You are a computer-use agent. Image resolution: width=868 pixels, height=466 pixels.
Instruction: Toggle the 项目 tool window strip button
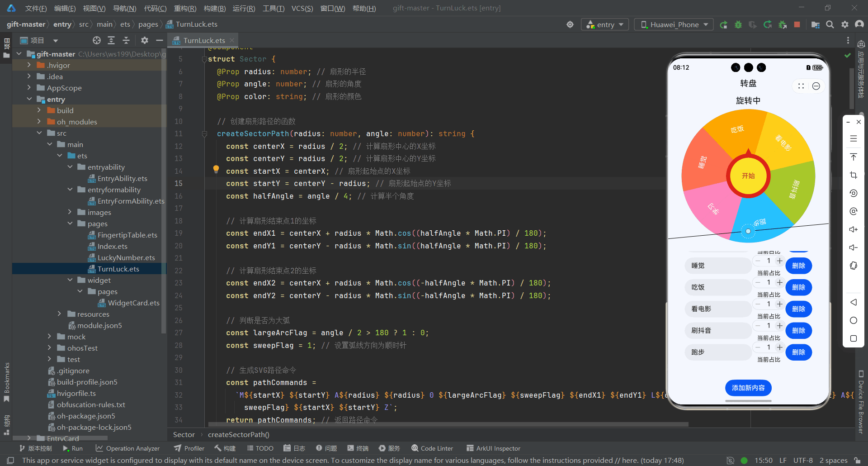(6, 49)
